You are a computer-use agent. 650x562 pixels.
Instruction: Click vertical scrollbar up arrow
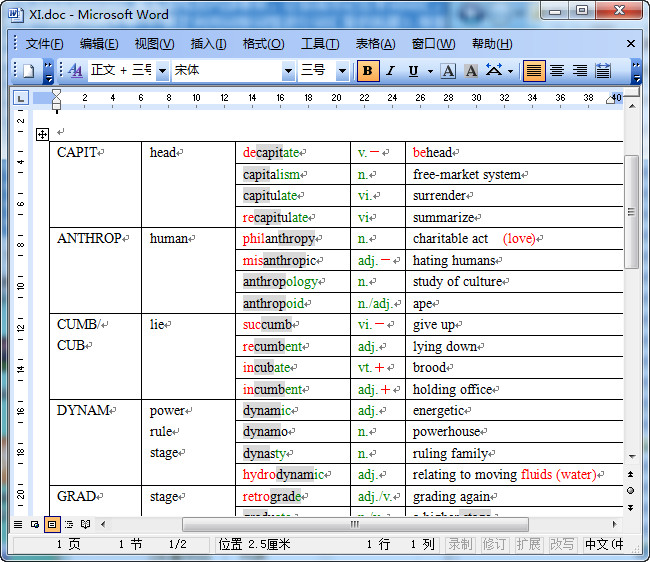pyautogui.click(x=632, y=107)
